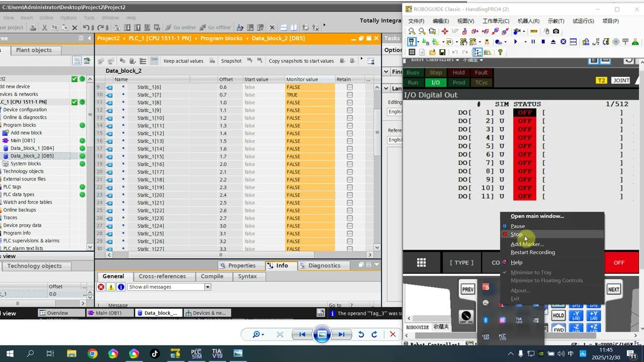Open ROBOGUIDE 文件(F) menu

coord(416,21)
